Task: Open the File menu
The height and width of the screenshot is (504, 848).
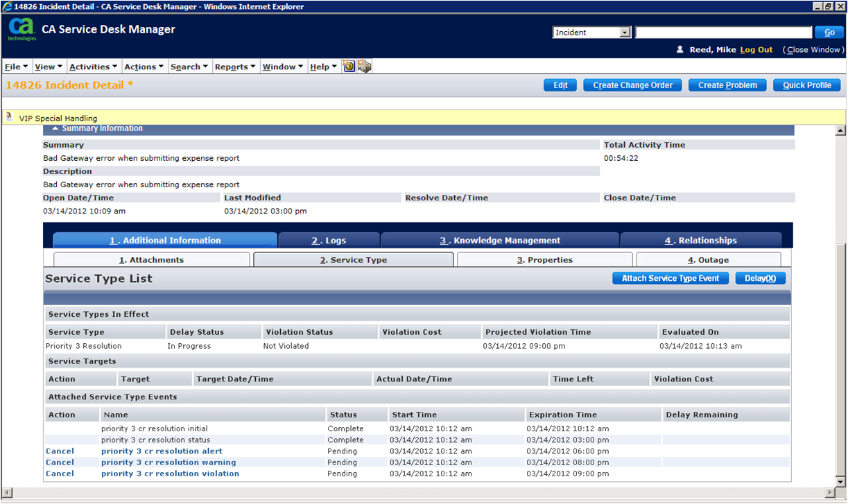Action: pos(16,67)
